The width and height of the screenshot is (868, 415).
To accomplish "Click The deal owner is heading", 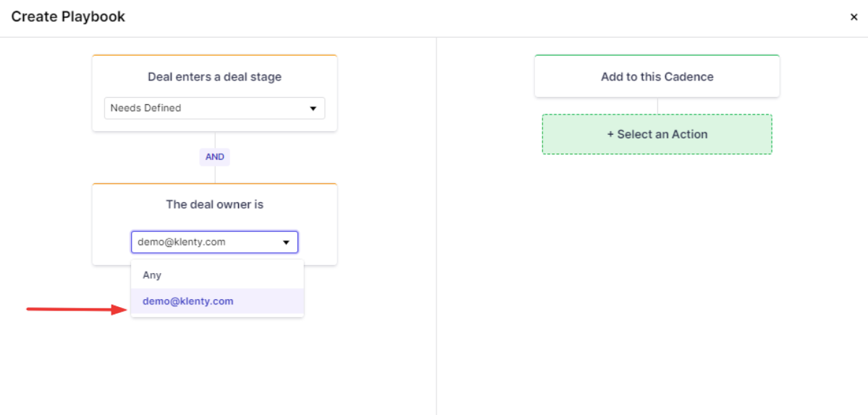I will [214, 204].
